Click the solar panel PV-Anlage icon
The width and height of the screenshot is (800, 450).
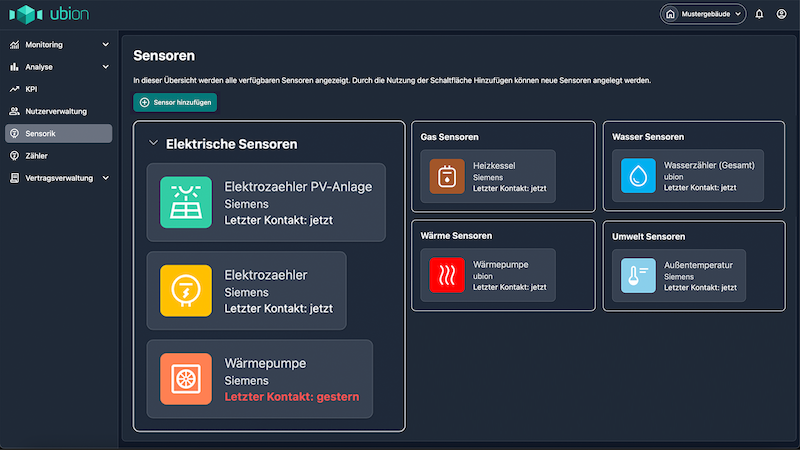(186, 202)
